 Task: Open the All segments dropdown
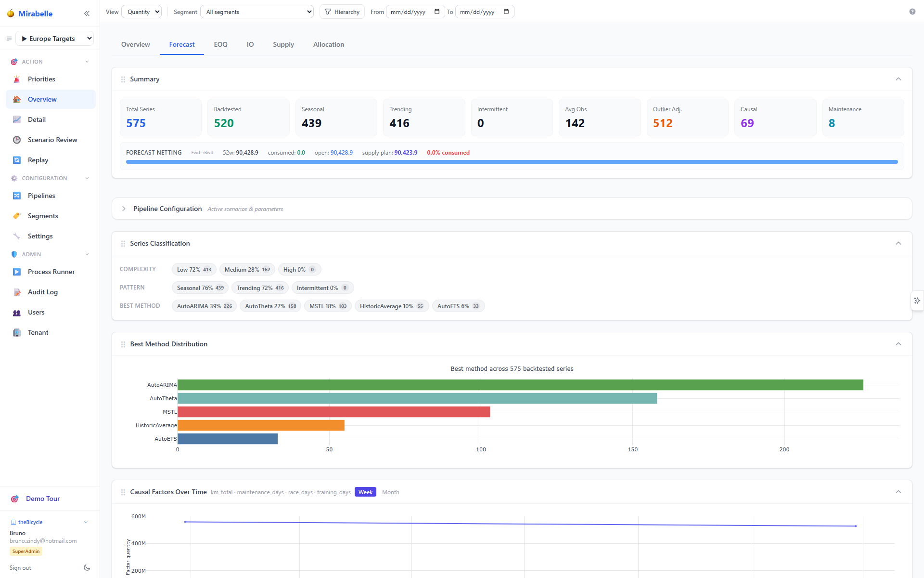(x=257, y=12)
